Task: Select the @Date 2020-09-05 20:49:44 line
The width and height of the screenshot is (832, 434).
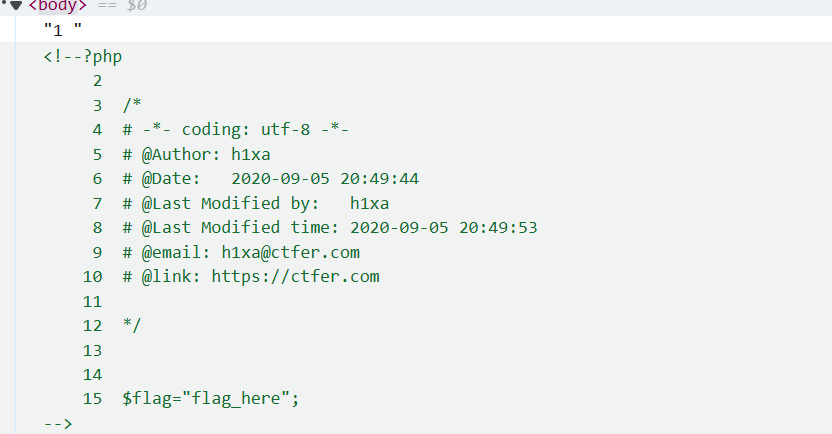Action: click(270, 179)
